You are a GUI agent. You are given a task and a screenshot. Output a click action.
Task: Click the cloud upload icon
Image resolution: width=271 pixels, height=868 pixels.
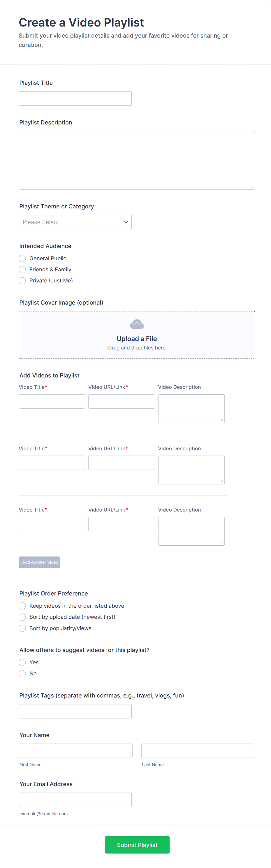[136, 324]
